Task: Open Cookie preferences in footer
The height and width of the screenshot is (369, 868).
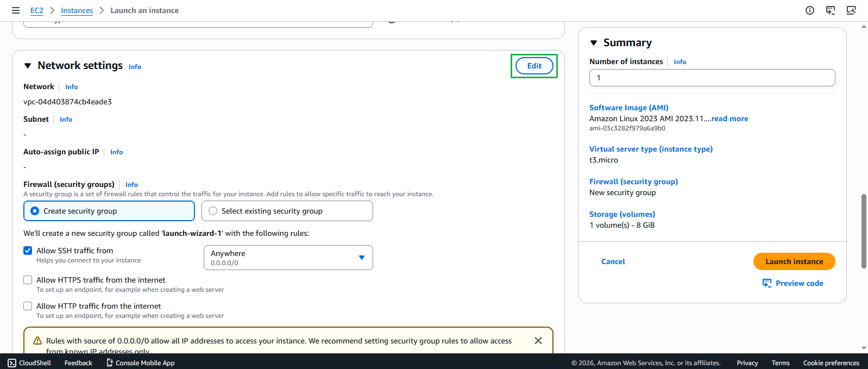Action: [831, 363]
